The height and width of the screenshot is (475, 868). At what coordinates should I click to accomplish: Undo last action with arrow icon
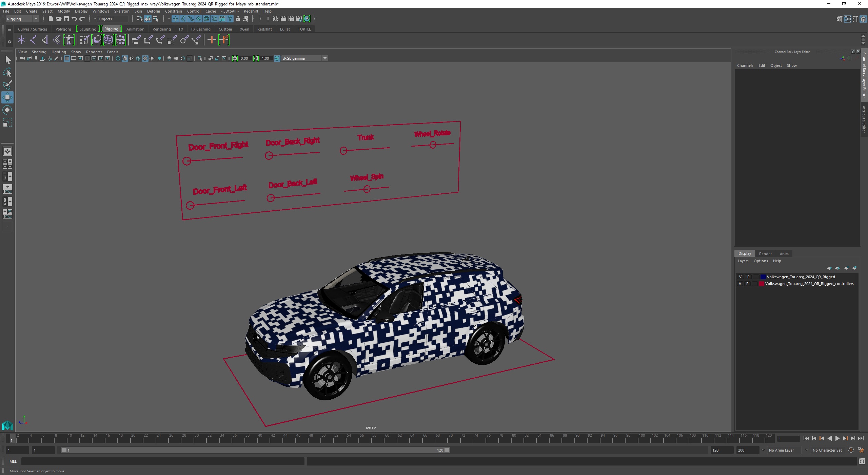tap(74, 19)
